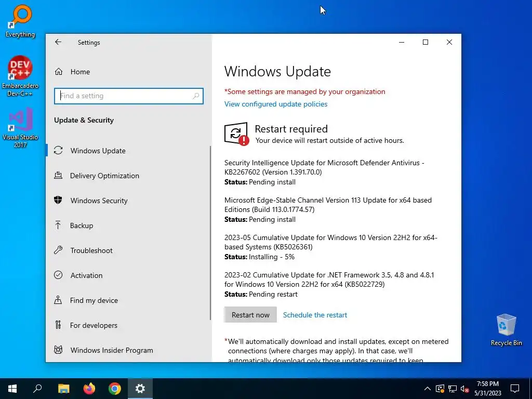
Task: Click the Update & Security section heading
Action: pos(84,120)
